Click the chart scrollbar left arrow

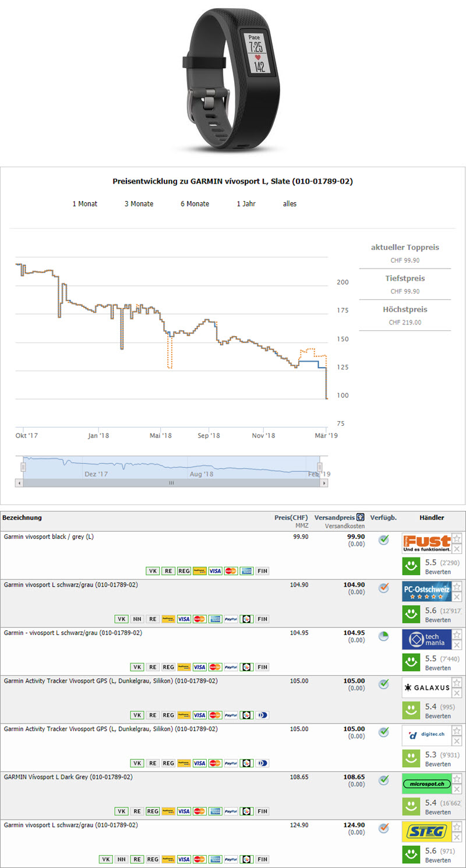pos(20,483)
